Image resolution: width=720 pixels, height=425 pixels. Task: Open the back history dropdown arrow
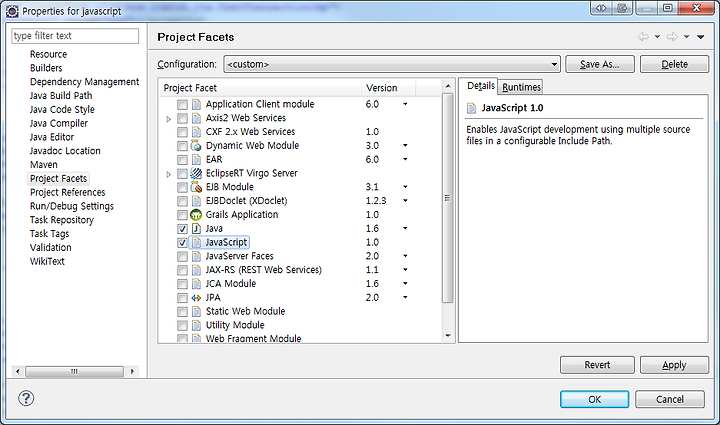click(657, 37)
